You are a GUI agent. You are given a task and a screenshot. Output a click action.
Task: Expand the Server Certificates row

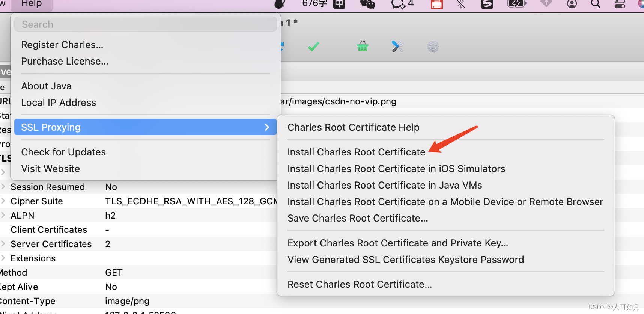click(x=3, y=244)
